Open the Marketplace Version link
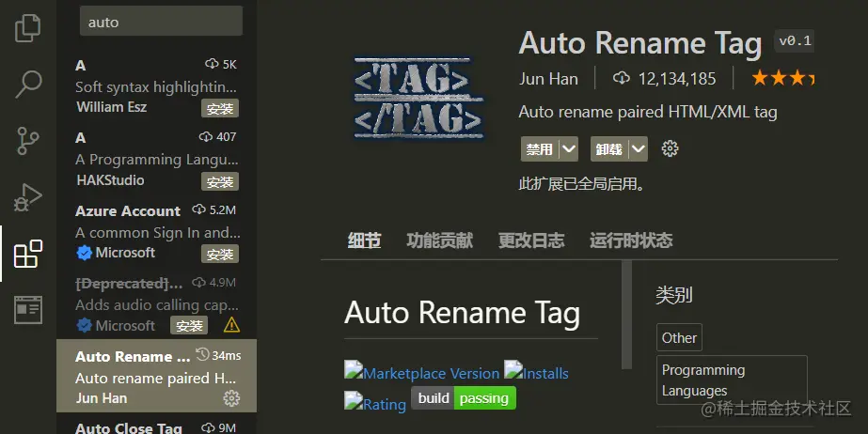The image size is (868, 434). (432, 374)
